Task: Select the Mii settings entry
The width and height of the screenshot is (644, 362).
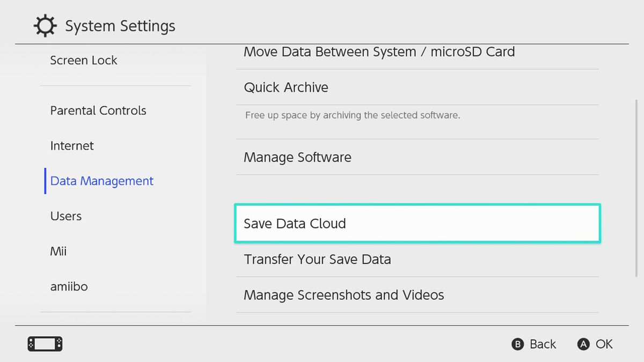Action: tap(58, 251)
